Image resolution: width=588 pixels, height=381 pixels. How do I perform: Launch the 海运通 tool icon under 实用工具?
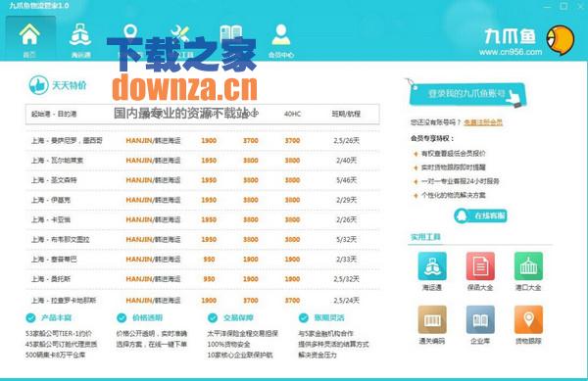[x=432, y=266]
